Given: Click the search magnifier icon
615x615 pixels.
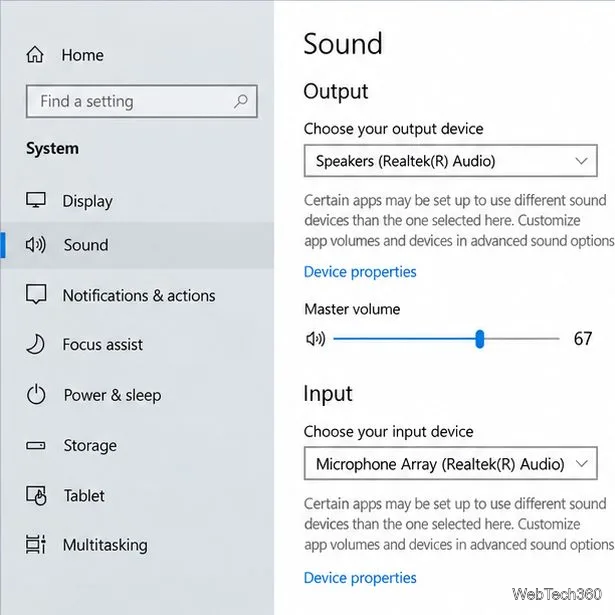Looking at the screenshot, I should (x=240, y=101).
